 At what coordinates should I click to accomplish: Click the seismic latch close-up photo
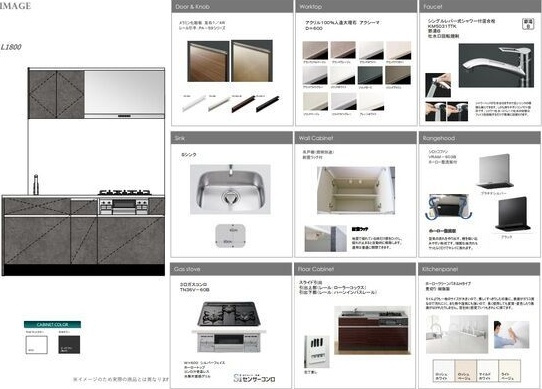pos(326,239)
